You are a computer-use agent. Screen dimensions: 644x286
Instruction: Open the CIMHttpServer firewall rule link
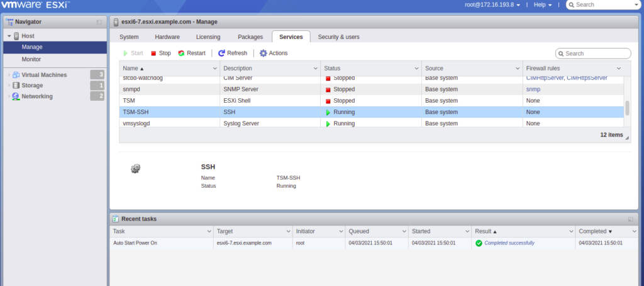point(545,78)
